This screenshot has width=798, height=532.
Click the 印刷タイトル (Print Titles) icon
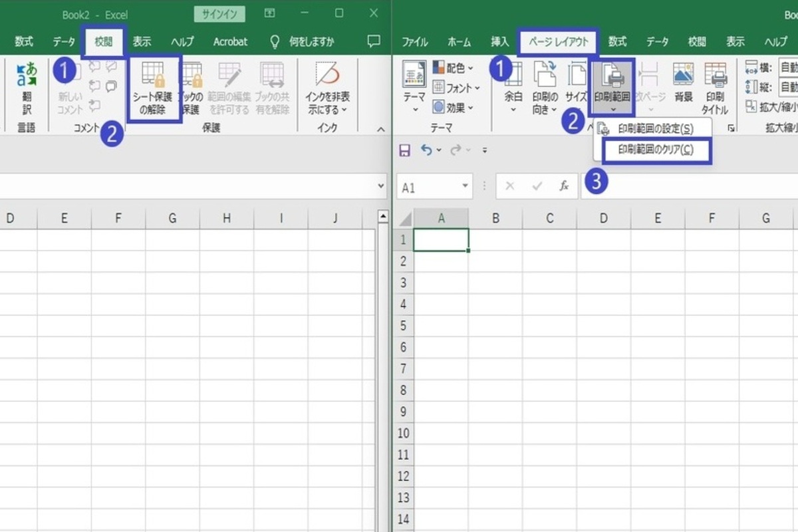pos(715,88)
